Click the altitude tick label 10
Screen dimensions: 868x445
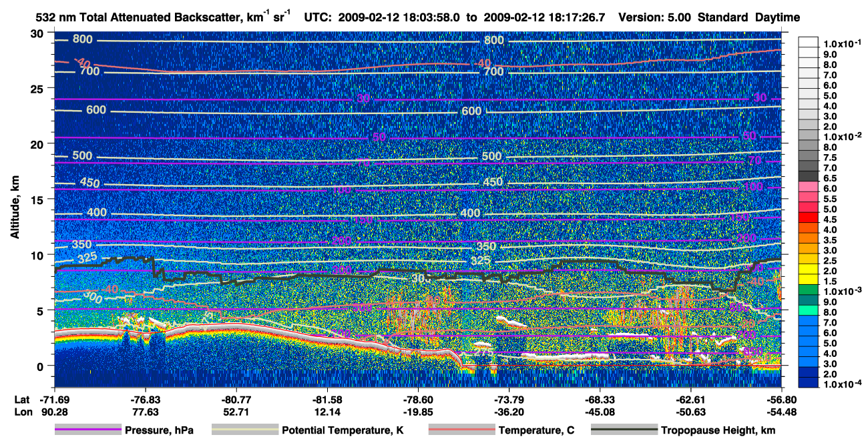38,255
